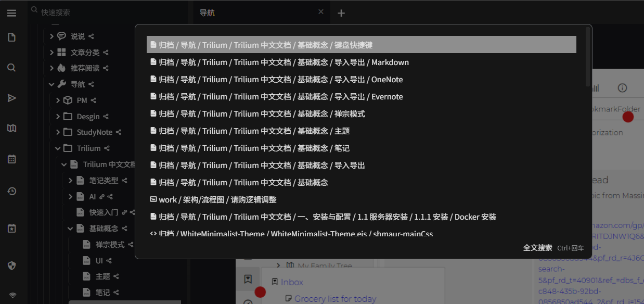Open the note map icon

(11, 129)
